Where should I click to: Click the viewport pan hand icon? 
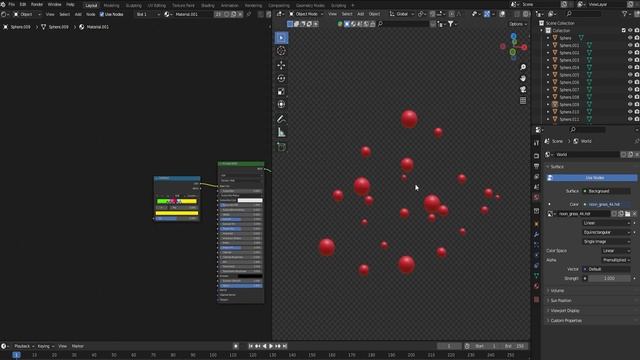point(523,78)
